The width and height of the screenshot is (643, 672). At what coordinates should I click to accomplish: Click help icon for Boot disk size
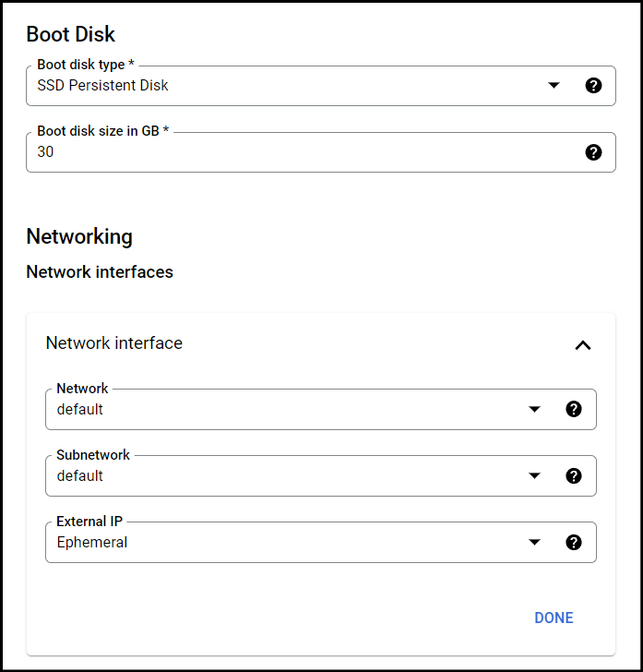point(593,152)
